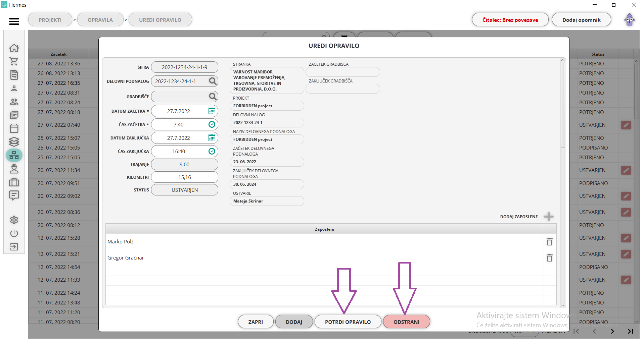
Task: Click the logout arrow sidebar icon
Action: (14, 247)
